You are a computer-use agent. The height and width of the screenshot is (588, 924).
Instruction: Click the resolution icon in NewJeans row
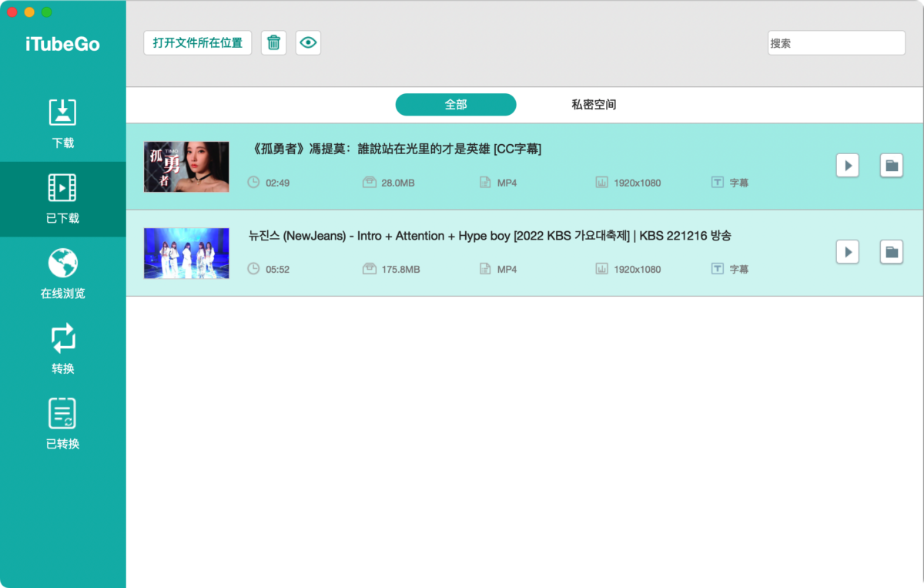[x=601, y=269]
